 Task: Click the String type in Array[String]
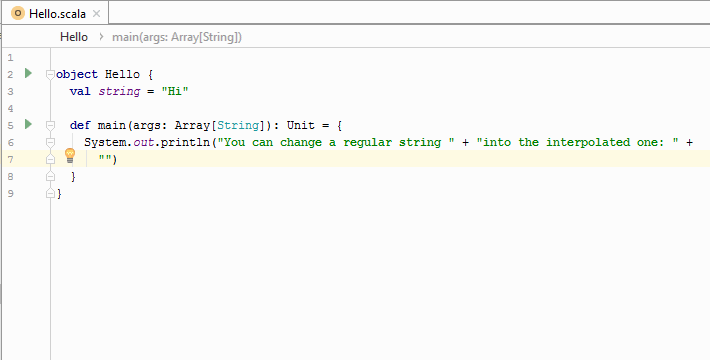pyautogui.click(x=238, y=125)
